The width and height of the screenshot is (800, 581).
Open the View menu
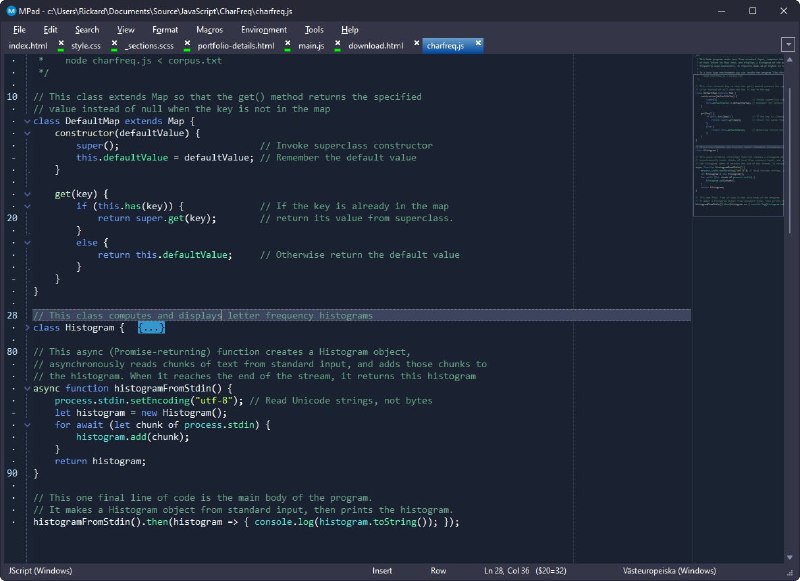[126, 30]
